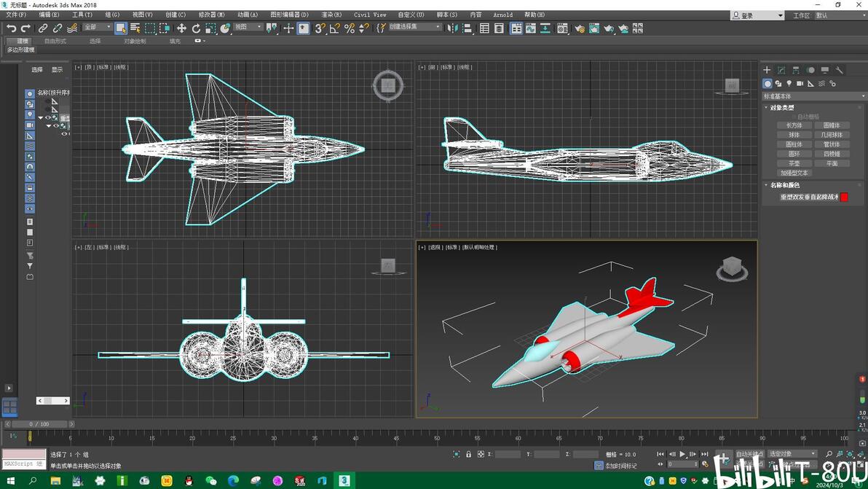Collapse the 对象类型 rollout
The image size is (868, 489).
[x=781, y=107]
